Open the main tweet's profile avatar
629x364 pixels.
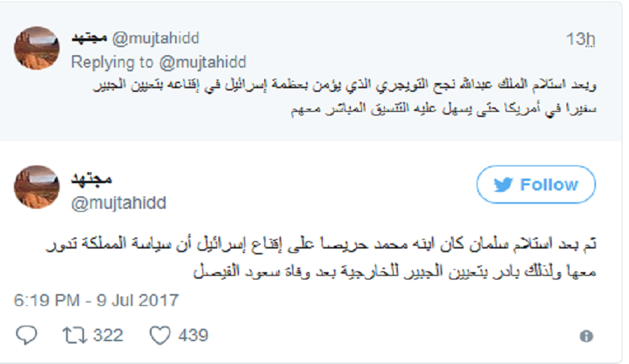[37, 186]
